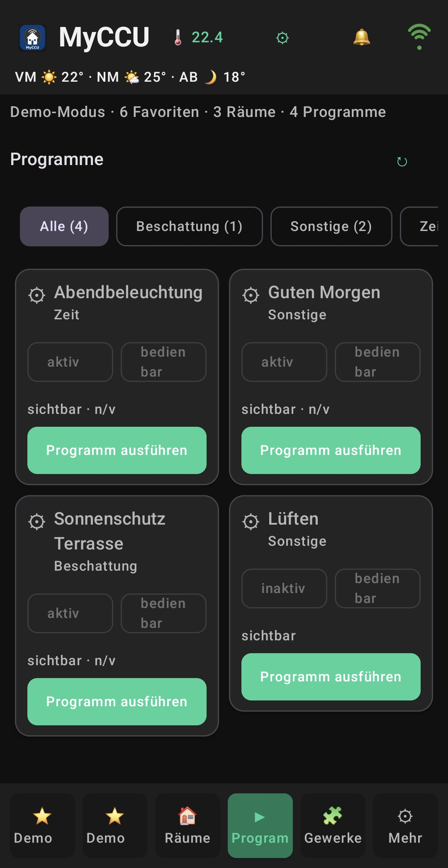448x868 pixels.
Task: Toggle the inaktiv chip of Lüften
Action: click(x=284, y=588)
